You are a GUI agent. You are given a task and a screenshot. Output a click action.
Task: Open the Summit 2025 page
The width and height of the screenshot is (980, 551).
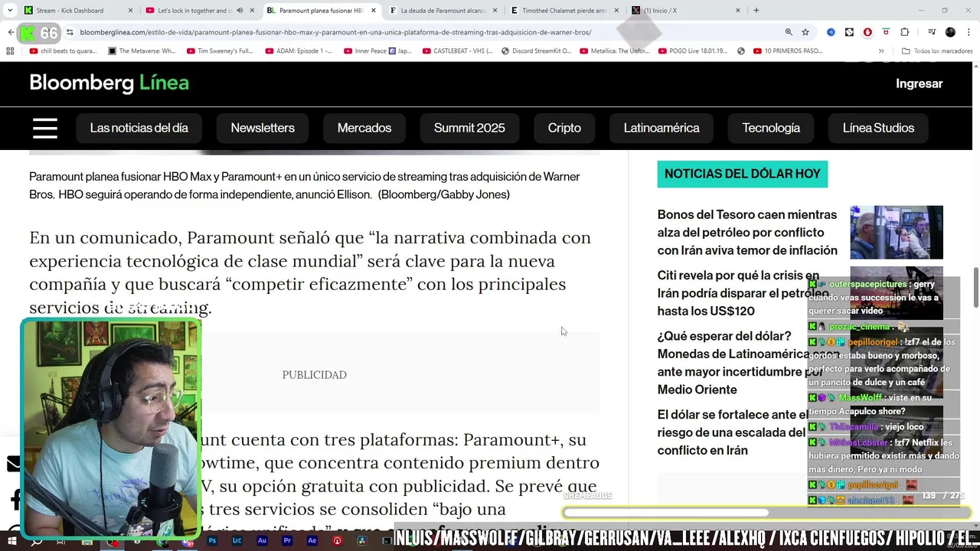[469, 128]
